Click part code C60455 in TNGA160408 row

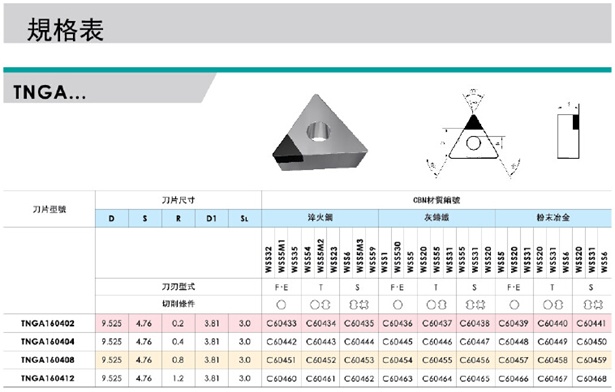437,360
